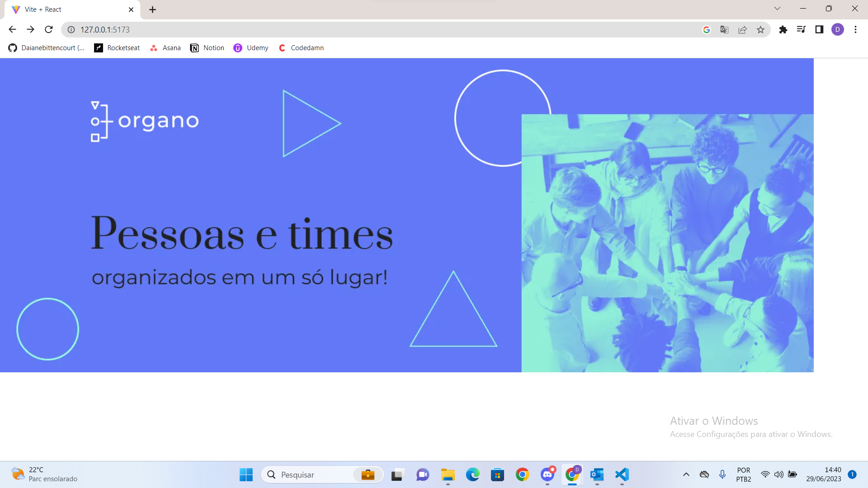868x488 pixels.
Task: Open the Extensions puzzle icon
Action: coord(783,29)
